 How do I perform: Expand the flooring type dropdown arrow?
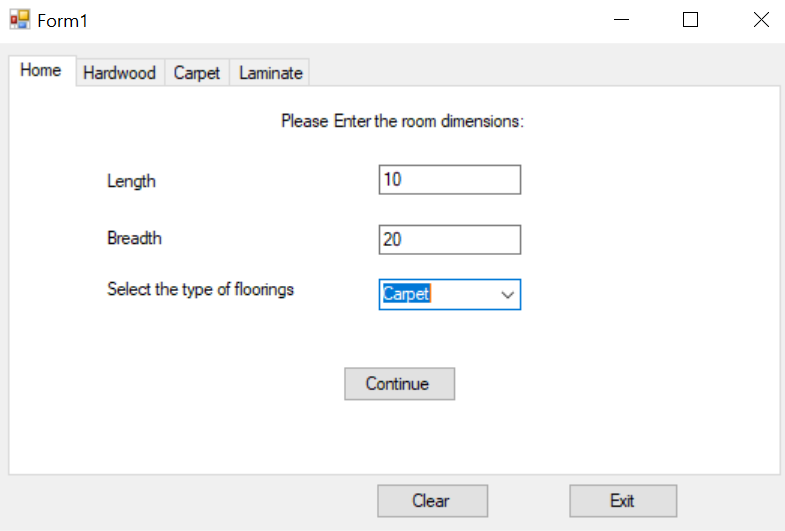tap(507, 295)
